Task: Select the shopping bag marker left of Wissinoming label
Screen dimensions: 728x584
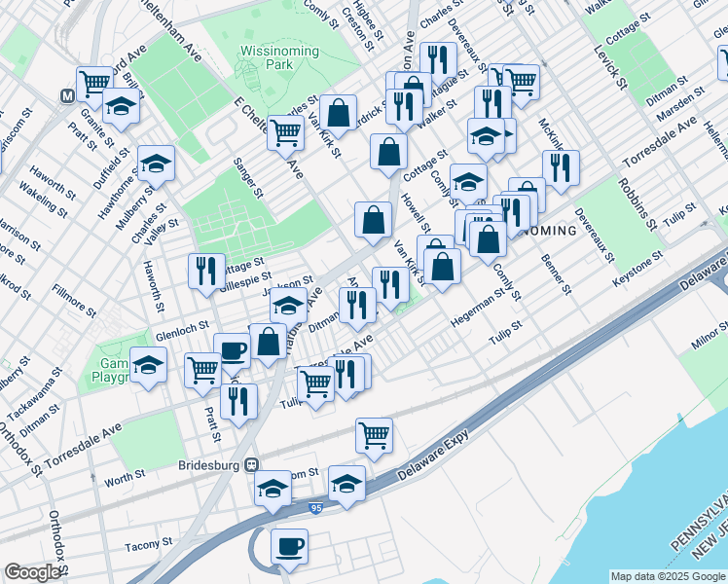Action: pos(488,240)
